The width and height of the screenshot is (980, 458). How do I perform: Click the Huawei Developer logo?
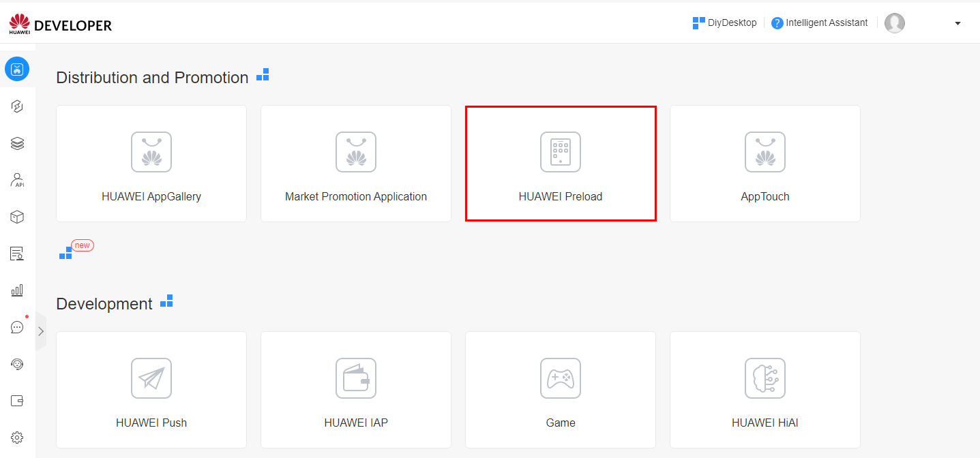point(60,24)
